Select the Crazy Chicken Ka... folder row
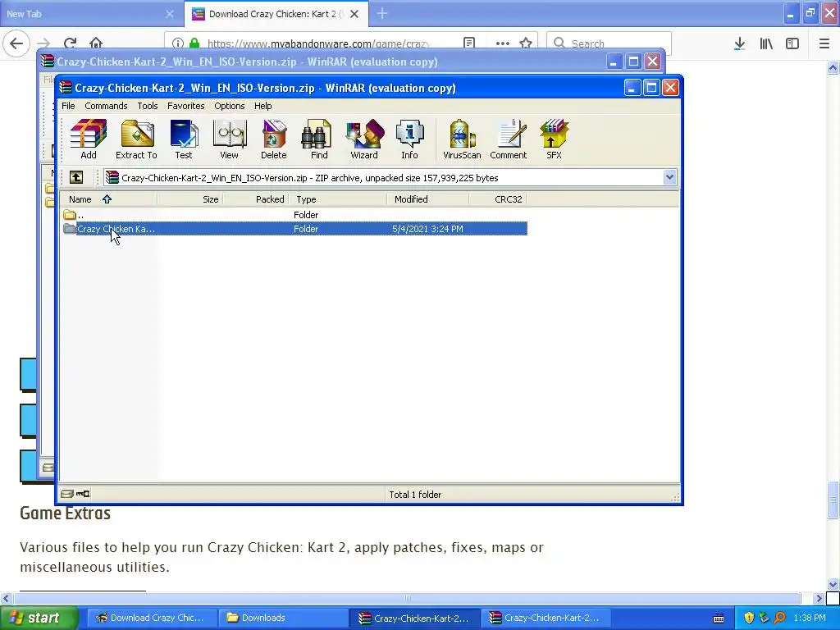Viewport: 840px width, 630px height. (294, 229)
